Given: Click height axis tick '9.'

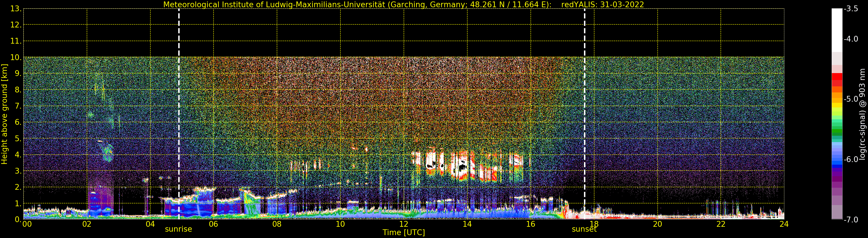Looking at the screenshot, I should pos(18,74).
